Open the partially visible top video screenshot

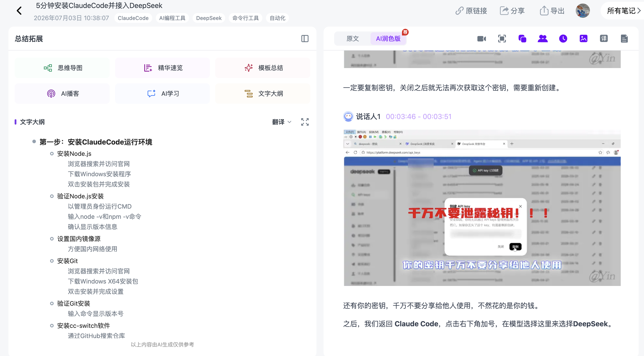[x=482, y=59]
